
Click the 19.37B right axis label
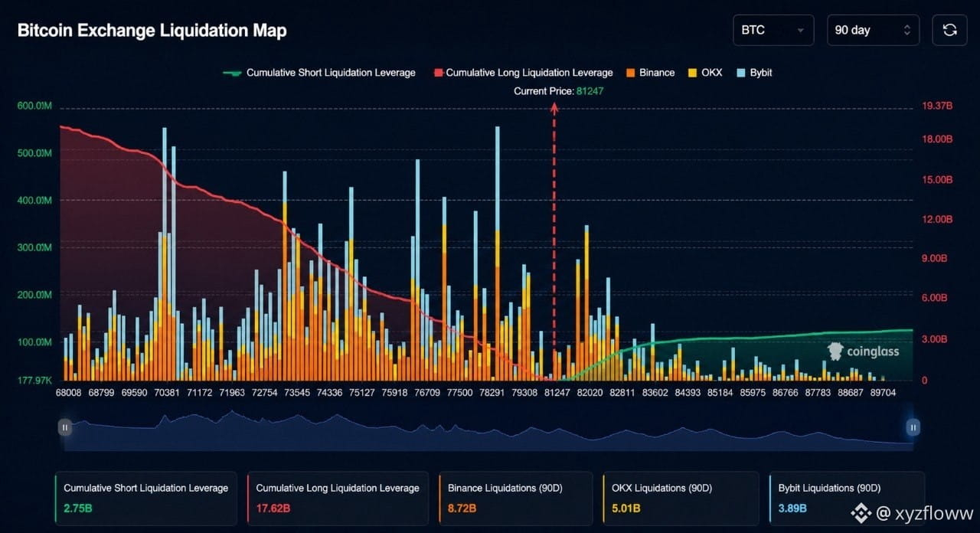point(938,106)
